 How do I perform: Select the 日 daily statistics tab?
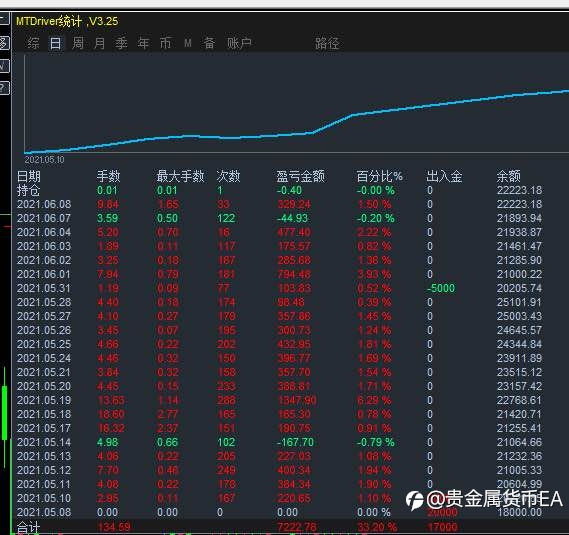[56, 44]
